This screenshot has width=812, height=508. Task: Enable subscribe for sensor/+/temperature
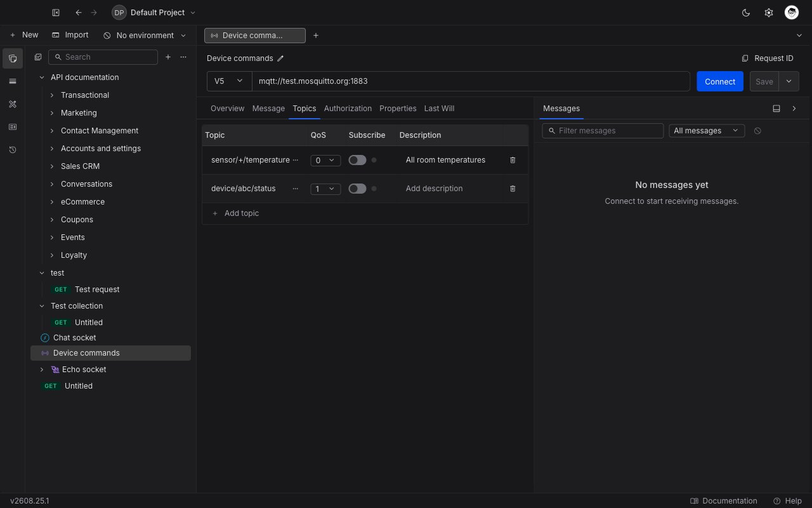pos(357,160)
